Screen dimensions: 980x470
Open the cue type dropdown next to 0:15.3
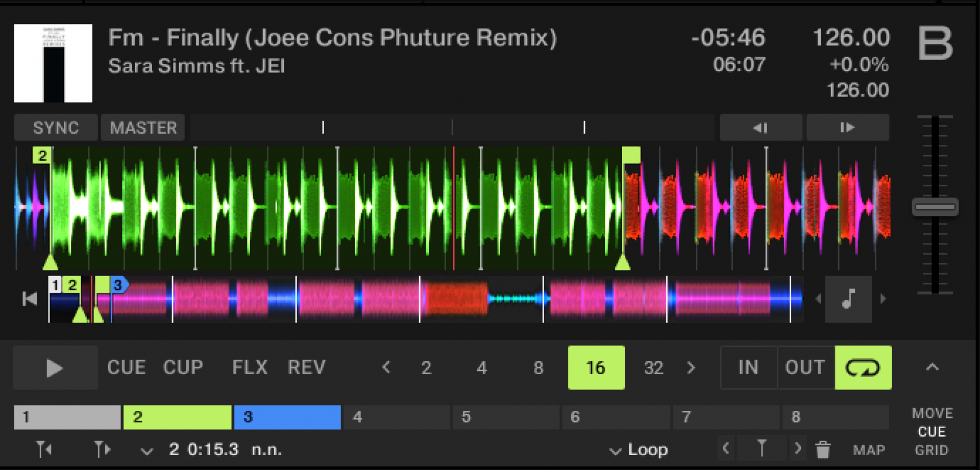click(x=147, y=451)
